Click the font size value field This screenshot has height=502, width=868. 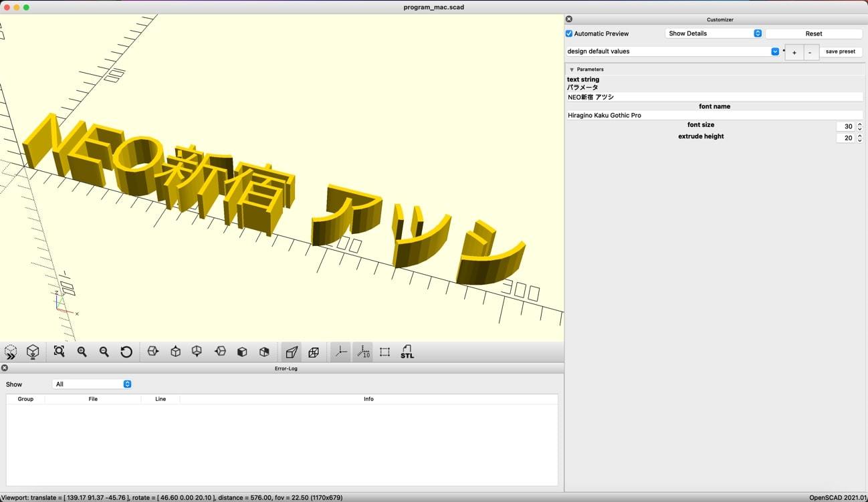tap(845, 126)
